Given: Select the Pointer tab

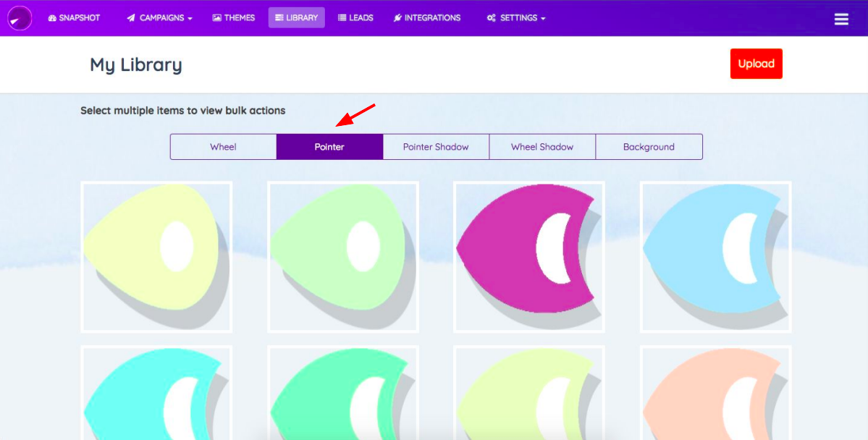Looking at the screenshot, I should coord(329,147).
